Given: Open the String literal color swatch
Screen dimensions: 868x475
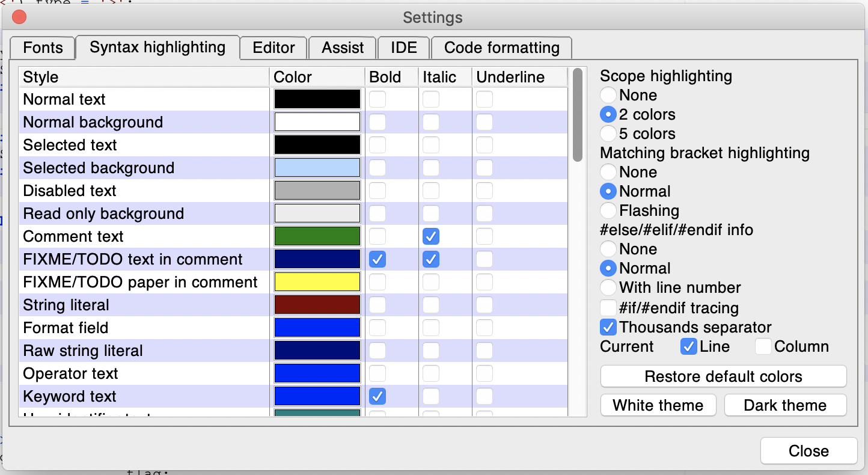Looking at the screenshot, I should 317,305.
